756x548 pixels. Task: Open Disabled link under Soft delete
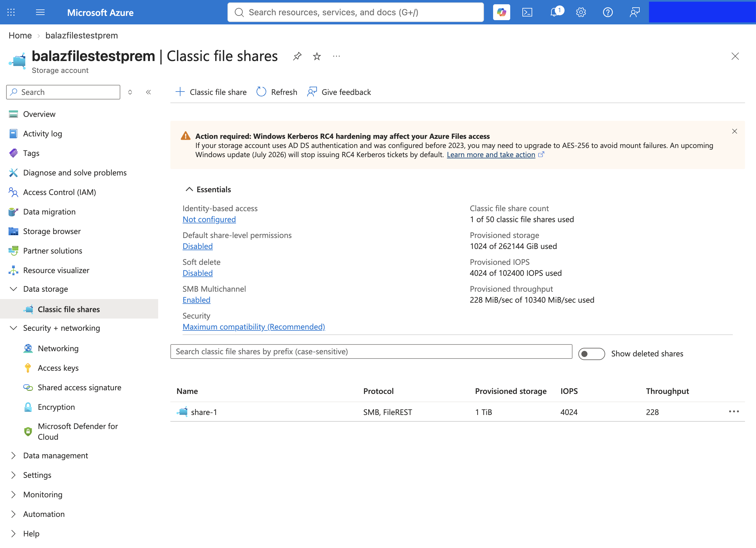198,273
